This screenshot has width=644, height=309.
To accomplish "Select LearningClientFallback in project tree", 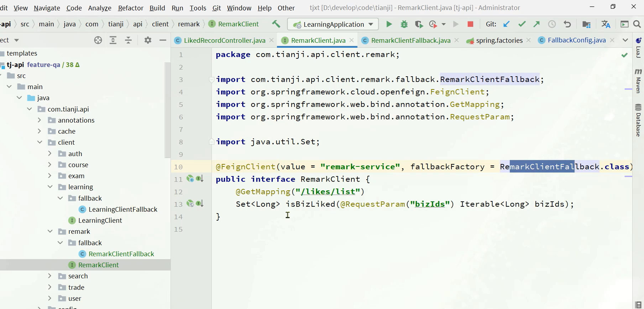I will (123, 209).
